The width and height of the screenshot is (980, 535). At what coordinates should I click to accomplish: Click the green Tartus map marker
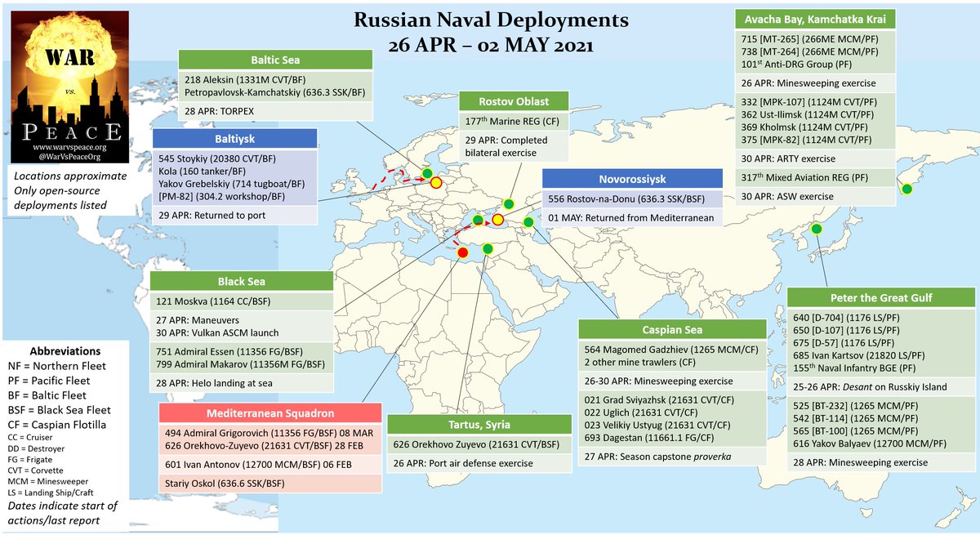[488, 249]
